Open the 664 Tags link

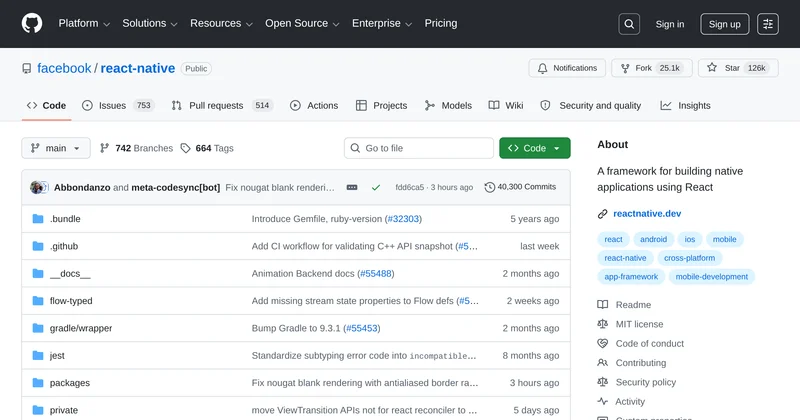[x=207, y=148]
